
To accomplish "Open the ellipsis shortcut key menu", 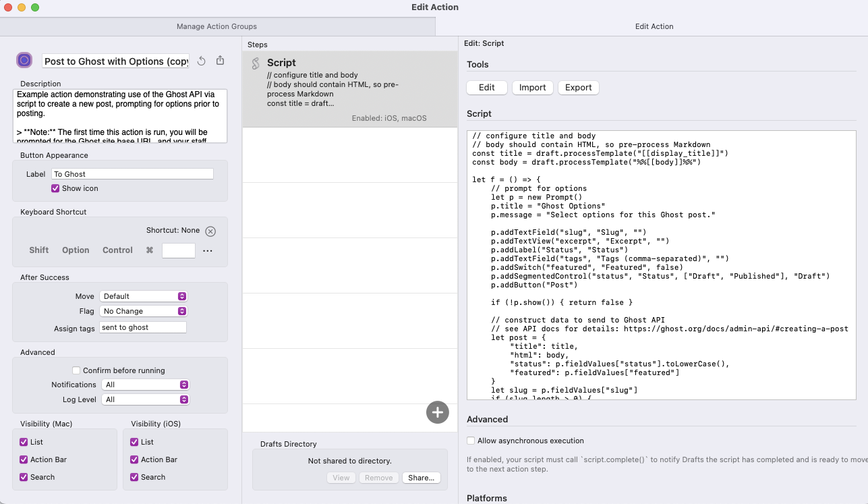I will tap(208, 250).
